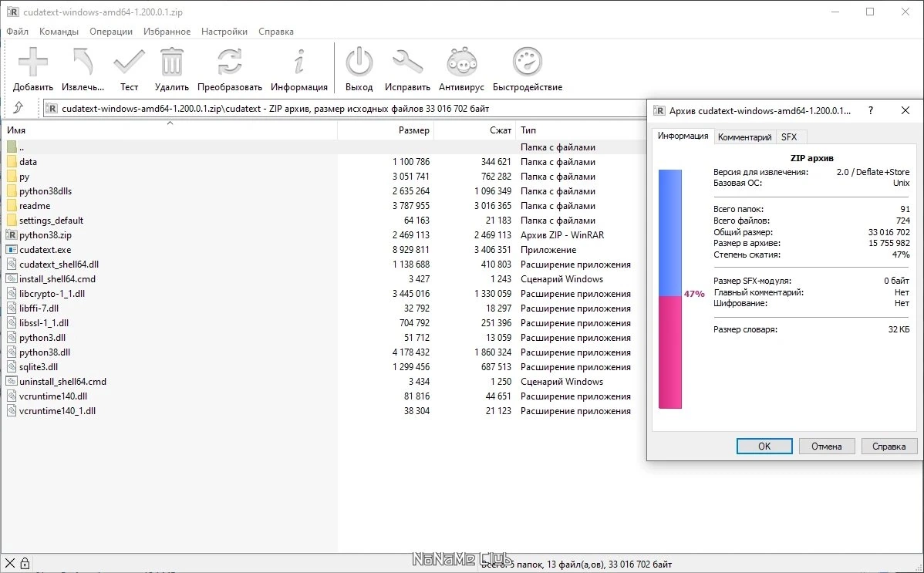This screenshot has width=924, height=573.
Task: Click the lock icon in status bar
Action: tap(25, 563)
